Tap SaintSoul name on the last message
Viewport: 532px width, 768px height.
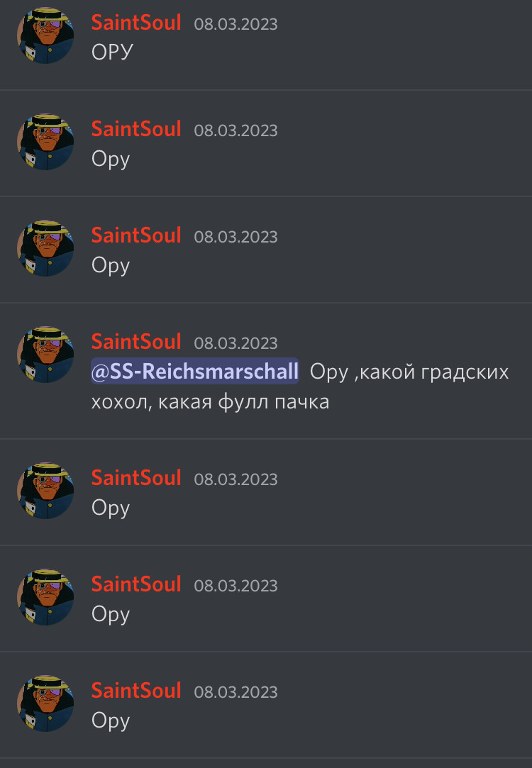136,691
